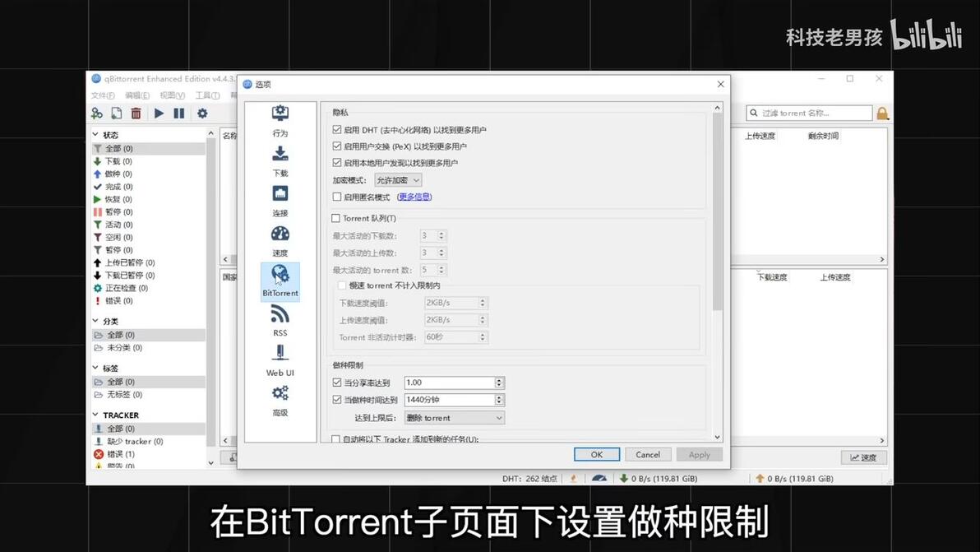Toggle 启用 DHT checkbox
The width and height of the screenshot is (980, 552).
(337, 129)
